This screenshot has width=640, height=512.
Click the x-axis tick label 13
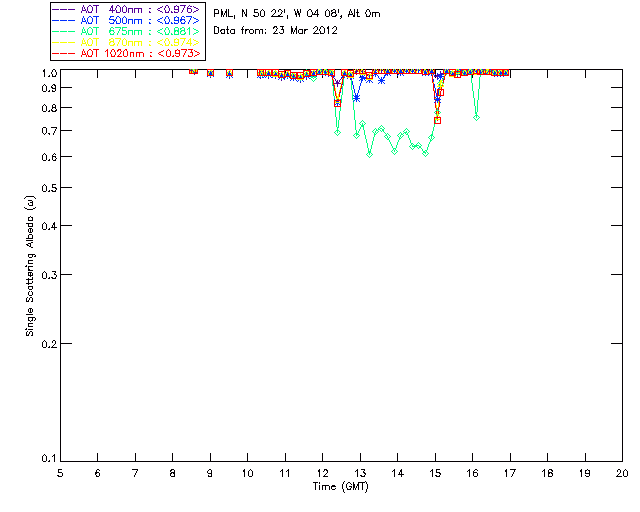click(x=360, y=473)
